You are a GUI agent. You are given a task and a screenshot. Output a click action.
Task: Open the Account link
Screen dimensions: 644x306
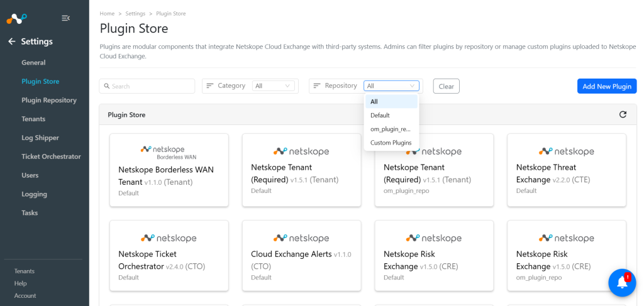tap(25, 296)
